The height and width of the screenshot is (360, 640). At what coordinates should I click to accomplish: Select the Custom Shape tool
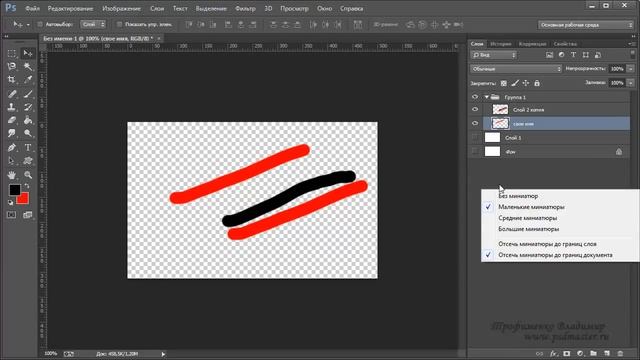click(x=28, y=160)
